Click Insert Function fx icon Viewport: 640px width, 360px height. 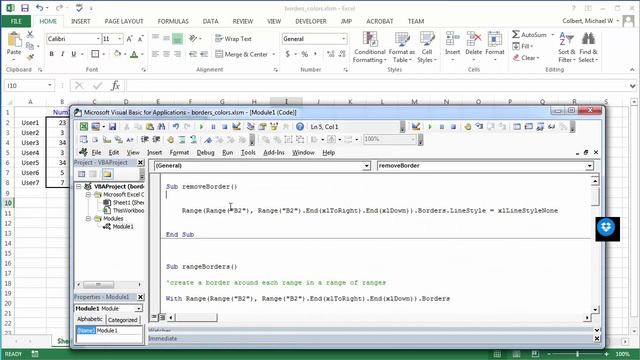click(x=115, y=86)
